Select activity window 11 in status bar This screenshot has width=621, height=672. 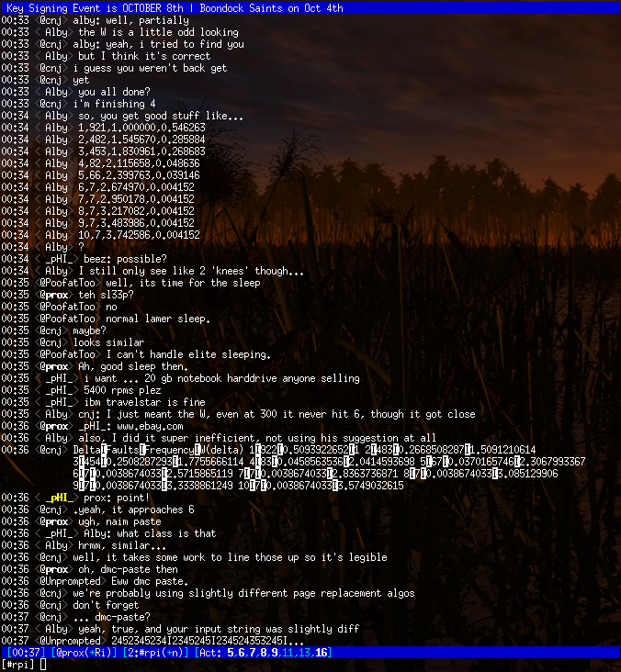pyautogui.click(x=288, y=653)
